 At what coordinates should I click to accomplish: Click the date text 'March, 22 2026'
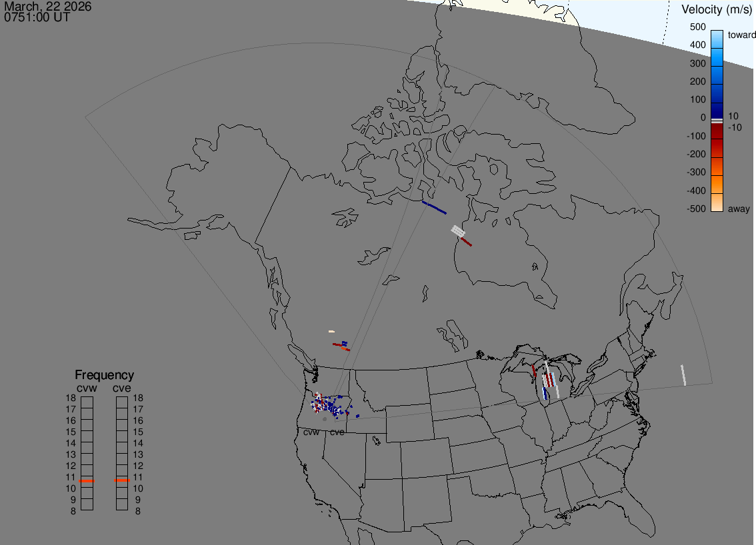click(x=48, y=7)
